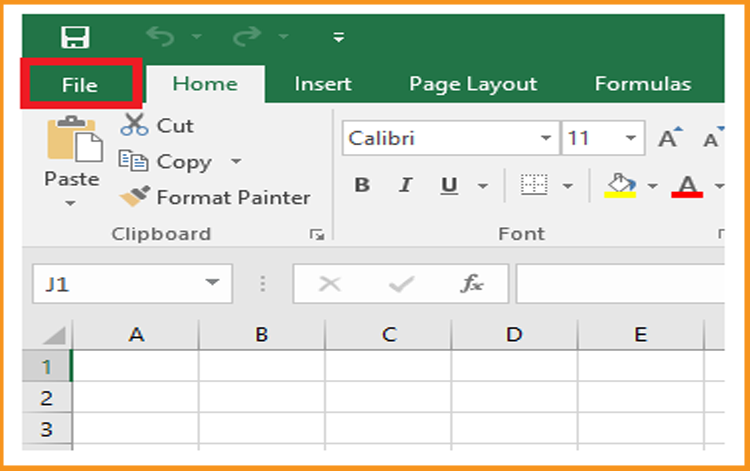Screen dimensions: 750x471
Task: Click the Cut scissors button
Action: (156, 125)
